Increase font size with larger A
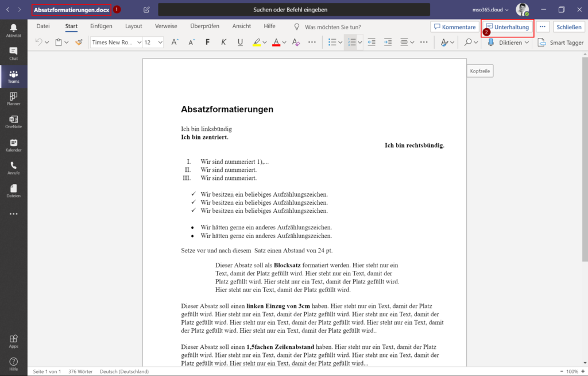This screenshot has width=588, height=376. pyautogui.click(x=175, y=42)
